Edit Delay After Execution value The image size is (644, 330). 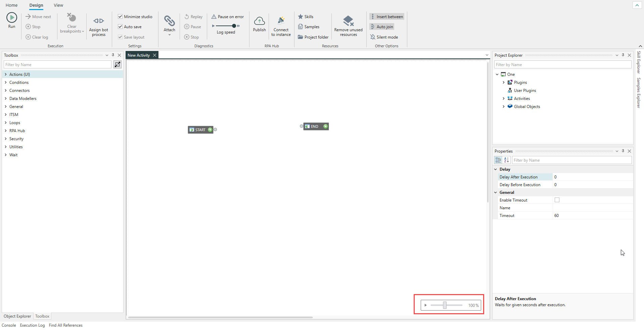click(593, 177)
